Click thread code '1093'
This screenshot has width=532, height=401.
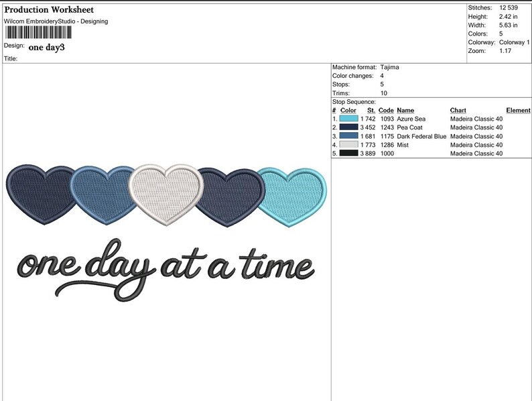(387, 119)
